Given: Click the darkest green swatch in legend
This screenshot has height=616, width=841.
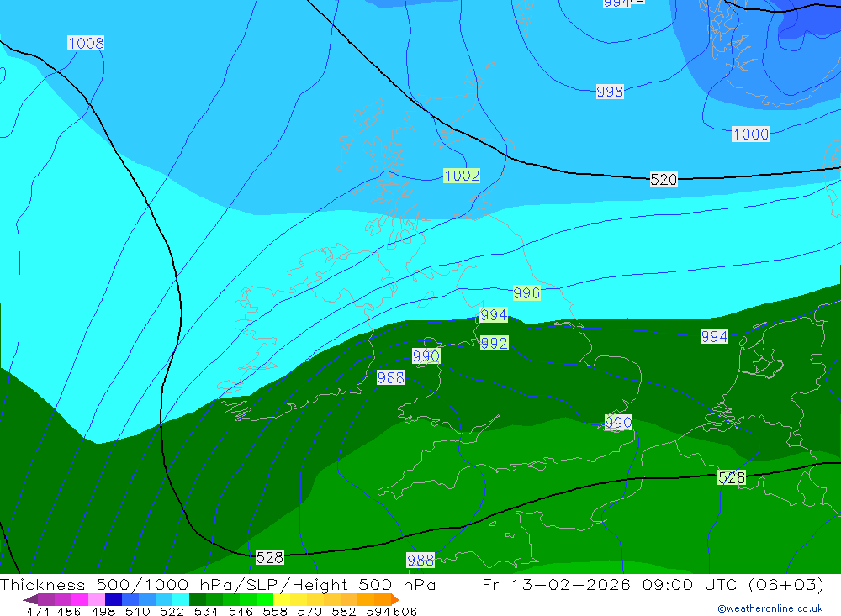Looking at the screenshot, I should point(198,599).
